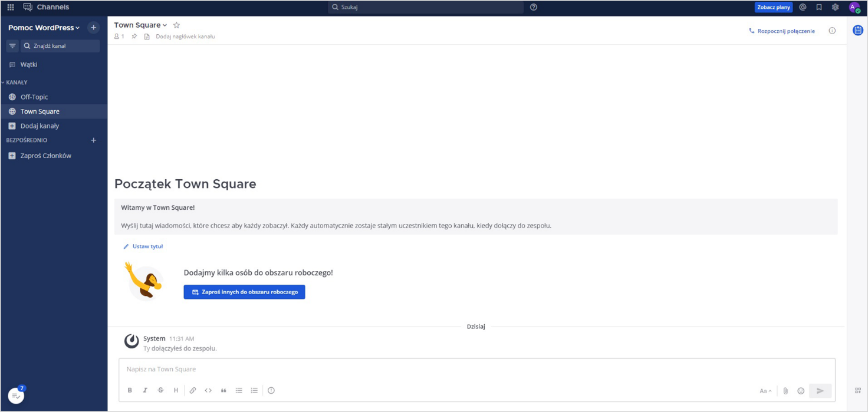Open the emoji picker
The width and height of the screenshot is (868, 412).
801,391
